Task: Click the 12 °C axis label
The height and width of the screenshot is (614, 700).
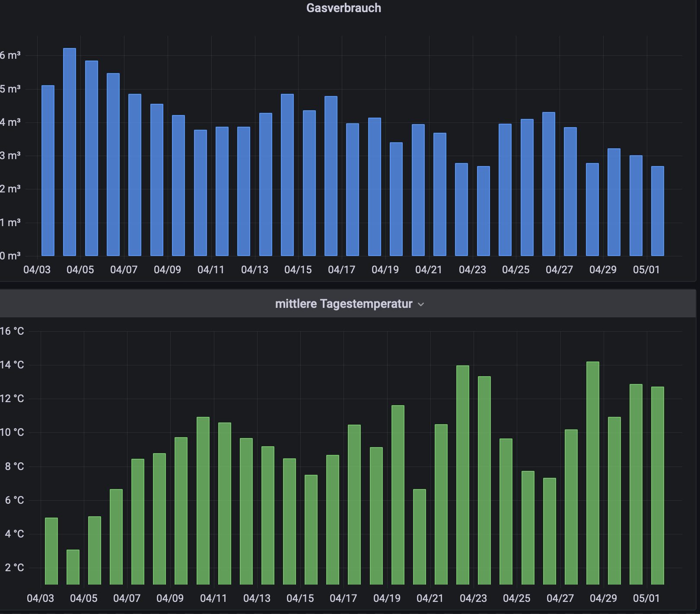Action: [x=12, y=399]
